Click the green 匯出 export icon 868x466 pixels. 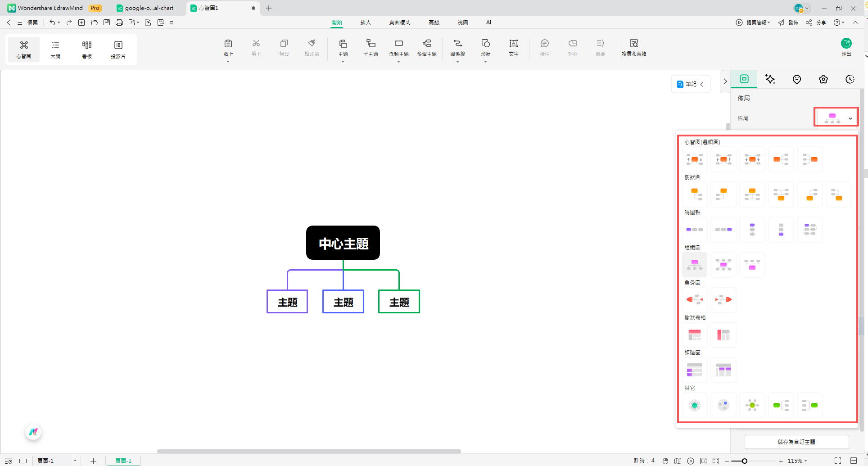[x=846, y=44]
